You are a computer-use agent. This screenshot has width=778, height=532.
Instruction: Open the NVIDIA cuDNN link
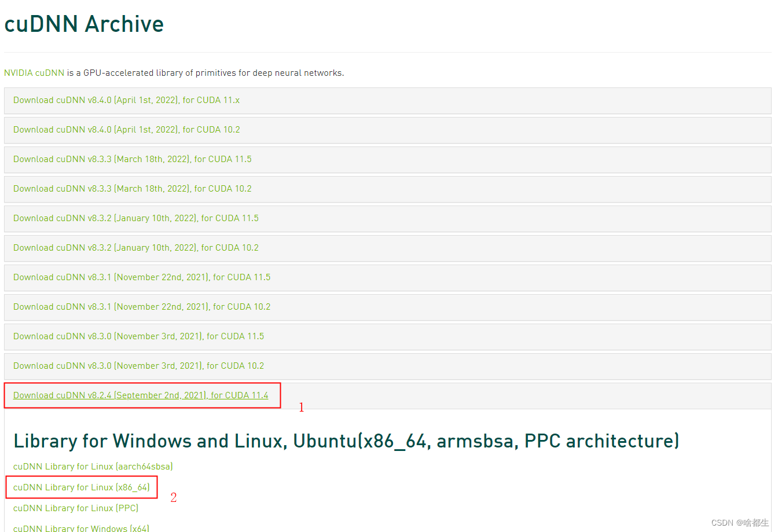tap(34, 73)
